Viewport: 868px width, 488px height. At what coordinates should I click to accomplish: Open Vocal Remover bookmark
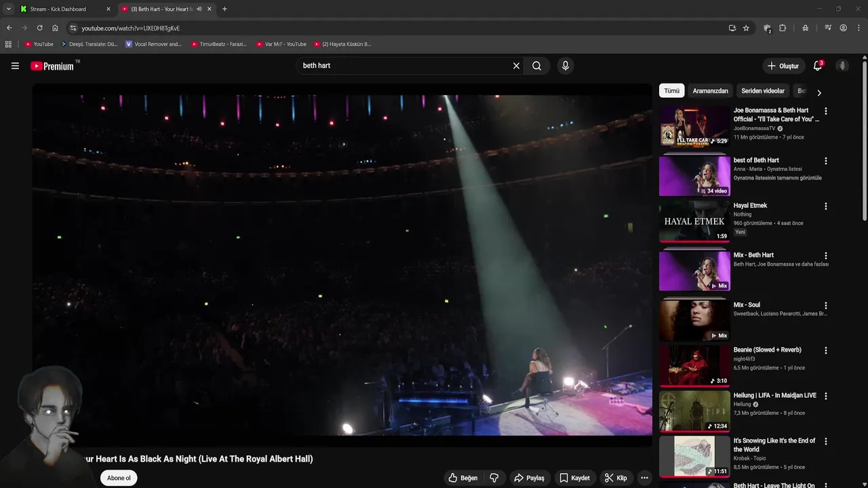pyautogui.click(x=154, y=44)
